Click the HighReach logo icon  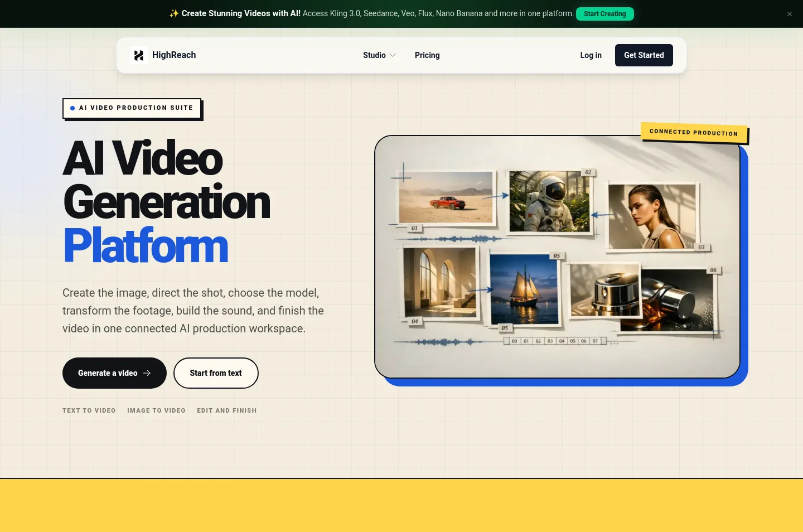(x=139, y=55)
